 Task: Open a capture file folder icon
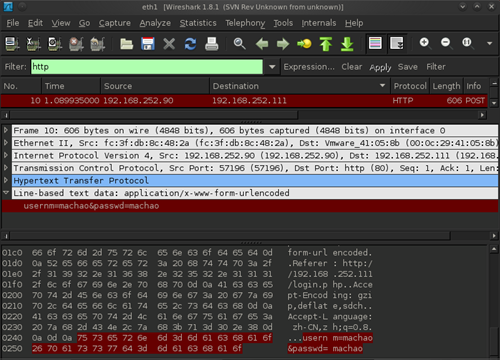tap(126, 43)
